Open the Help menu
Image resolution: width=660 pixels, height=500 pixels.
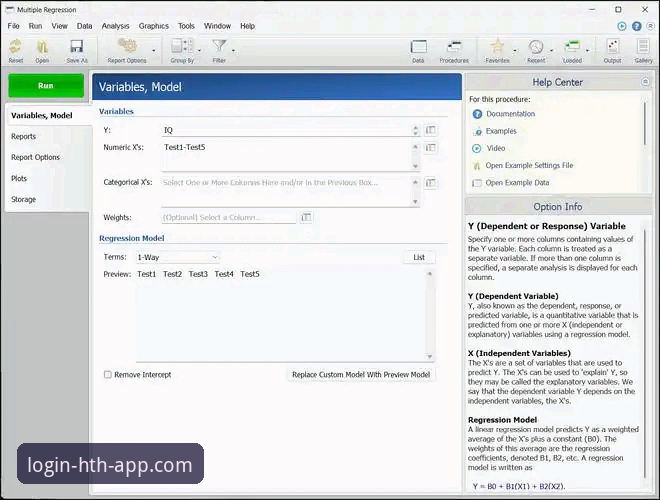[x=248, y=26]
